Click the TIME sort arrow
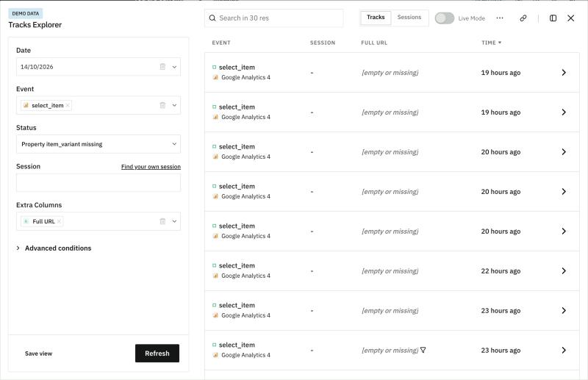The image size is (588, 380). coord(500,43)
